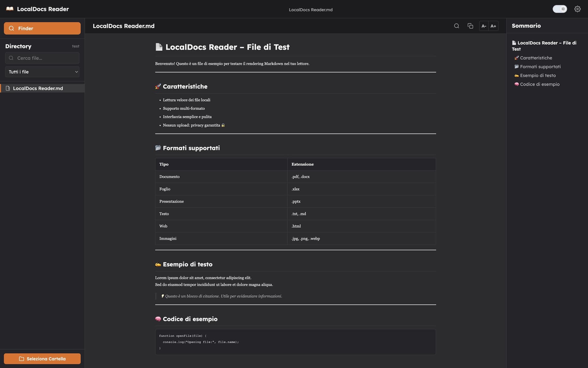Click the Interfaccia semplice e pulita bullet
Screen dimensions: 588x368
point(187,117)
